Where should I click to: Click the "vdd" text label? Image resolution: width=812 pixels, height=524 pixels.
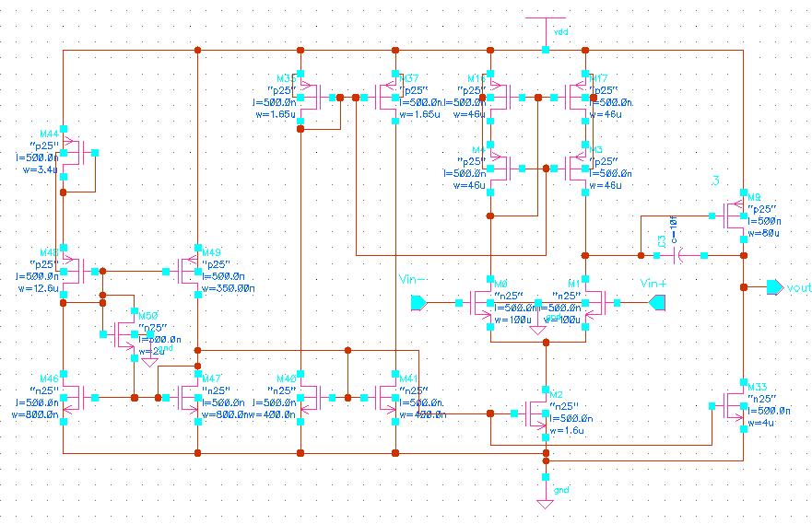coord(560,32)
